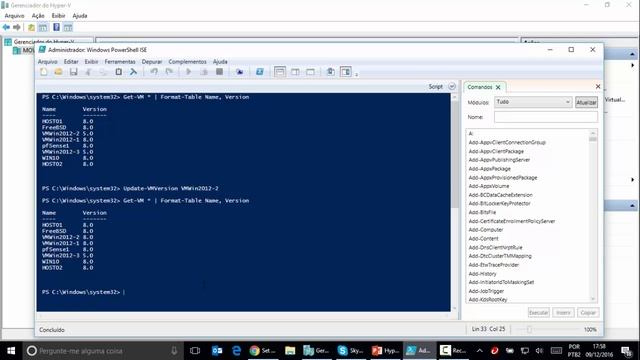The width and height of the screenshot is (640, 360).
Task: Switch to Chrome in the taskbar
Action: pyautogui.click(x=262, y=351)
